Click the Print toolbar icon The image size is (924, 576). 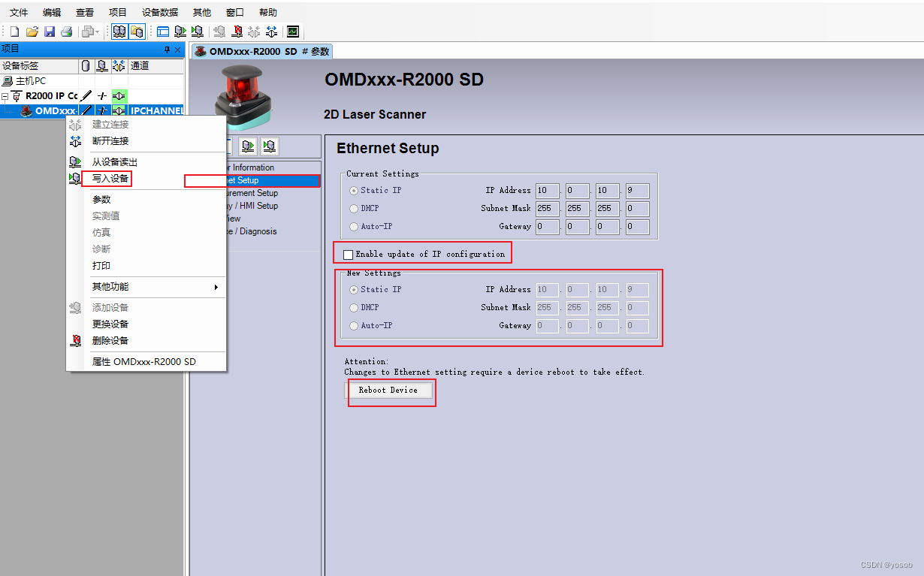coord(66,32)
